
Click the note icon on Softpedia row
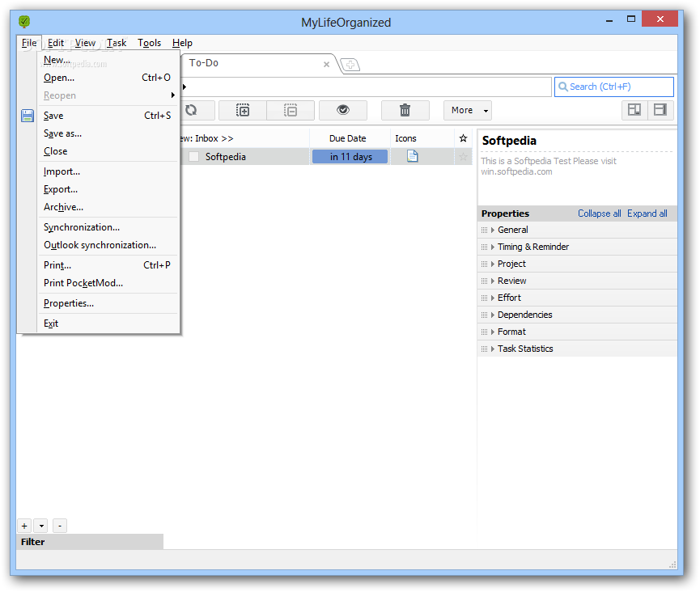coord(412,156)
